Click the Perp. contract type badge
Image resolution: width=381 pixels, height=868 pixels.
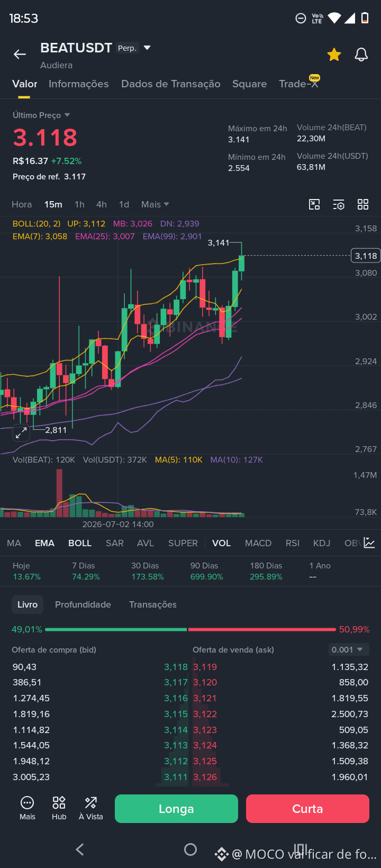tap(127, 48)
